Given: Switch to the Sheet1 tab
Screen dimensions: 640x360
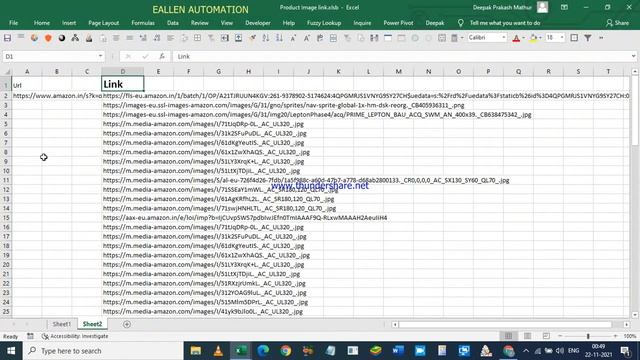Looking at the screenshot, I should point(62,324).
